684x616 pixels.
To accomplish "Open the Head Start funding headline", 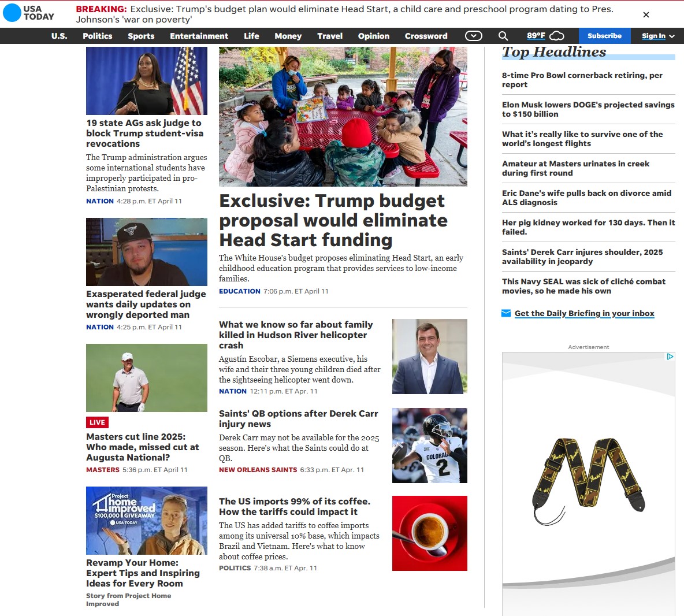I will (333, 220).
